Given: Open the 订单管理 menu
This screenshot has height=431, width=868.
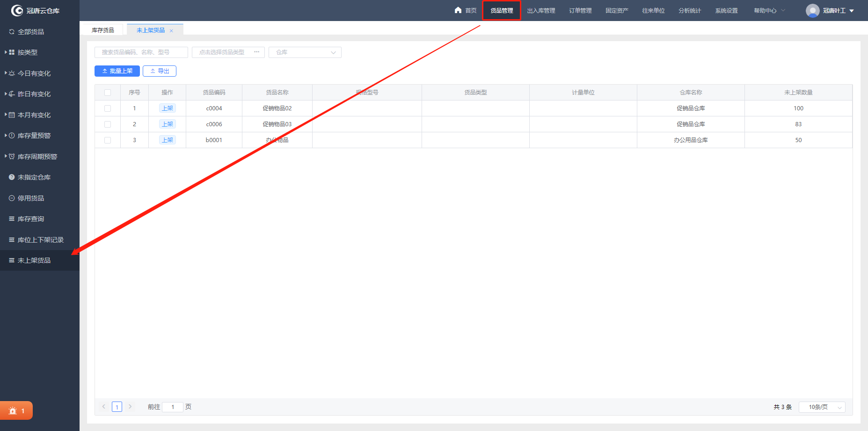Looking at the screenshot, I should coord(580,10).
